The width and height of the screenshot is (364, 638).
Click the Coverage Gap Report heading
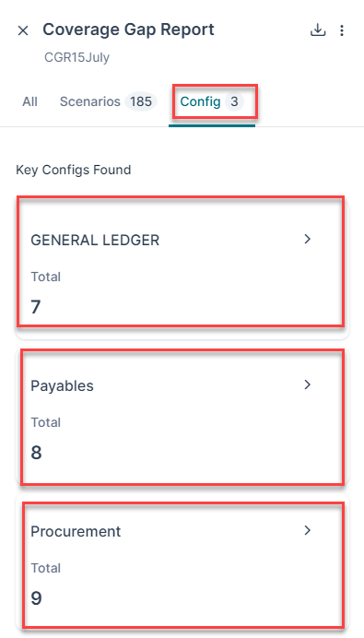click(x=128, y=30)
